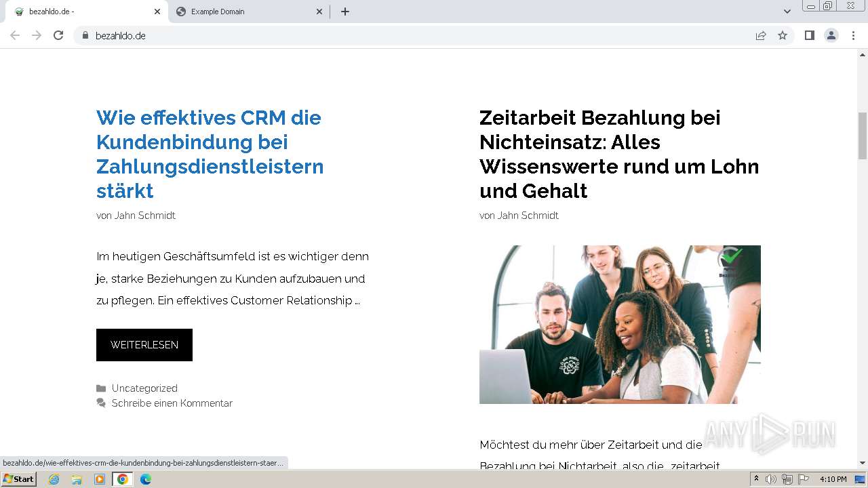
Task: Click Schreibe einen Kommentar link
Action: coord(172,403)
